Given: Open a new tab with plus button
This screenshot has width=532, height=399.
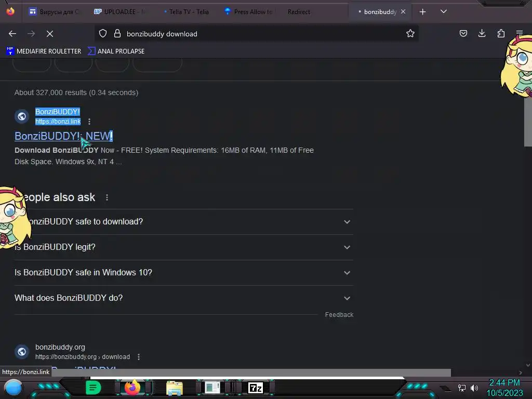Looking at the screenshot, I should (422, 12).
